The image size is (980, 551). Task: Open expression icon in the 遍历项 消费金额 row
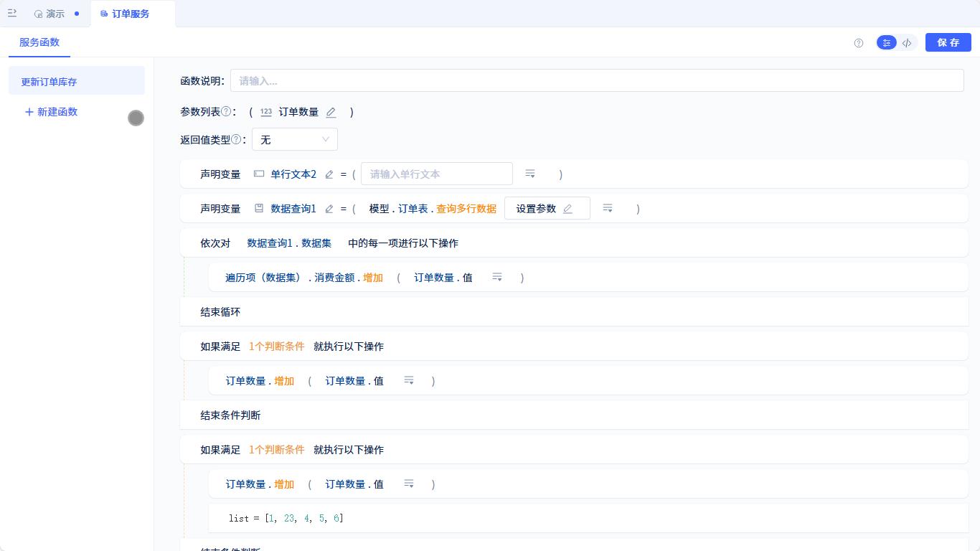pyautogui.click(x=497, y=277)
